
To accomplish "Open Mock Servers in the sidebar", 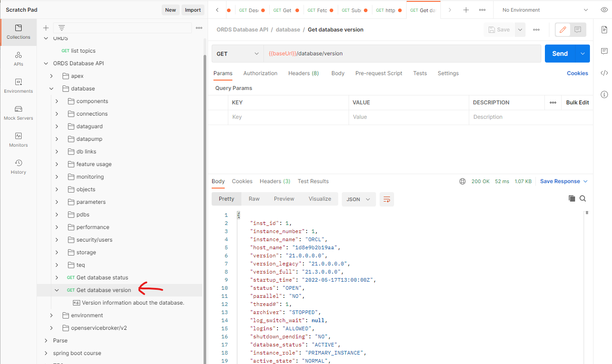I will [18, 112].
